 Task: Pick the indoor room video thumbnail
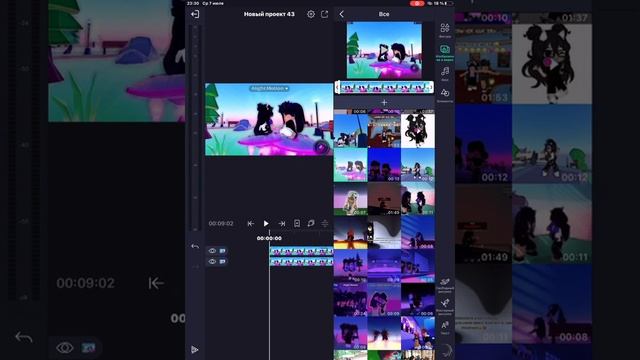(x=384, y=131)
